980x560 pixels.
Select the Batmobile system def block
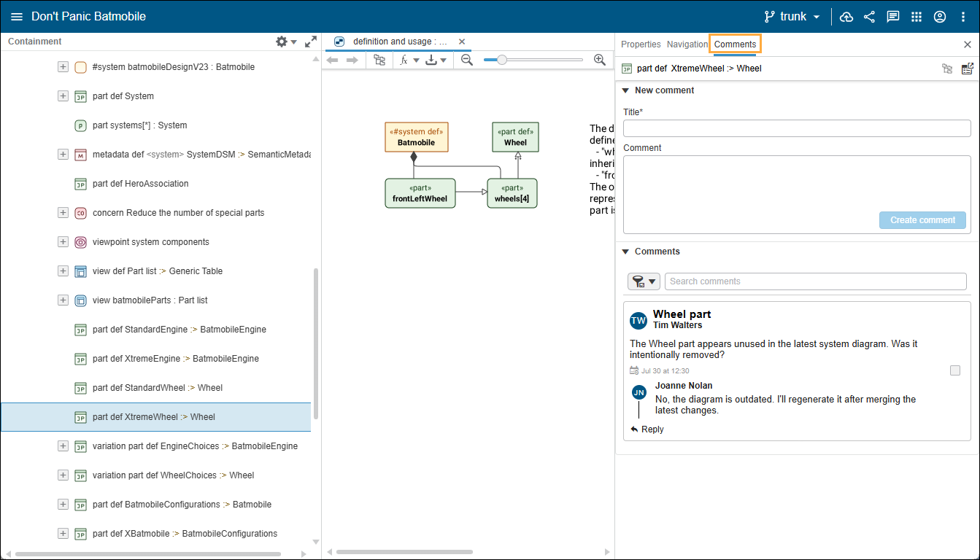click(417, 137)
